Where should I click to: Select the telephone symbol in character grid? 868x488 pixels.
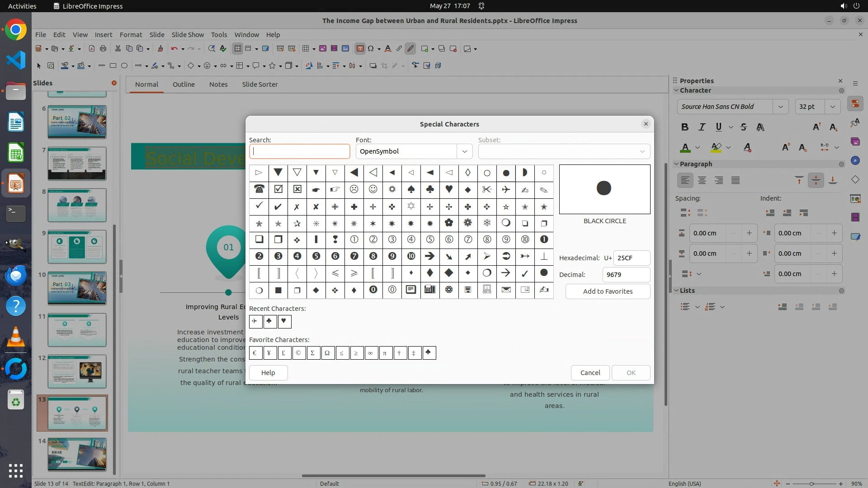pos(259,190)
